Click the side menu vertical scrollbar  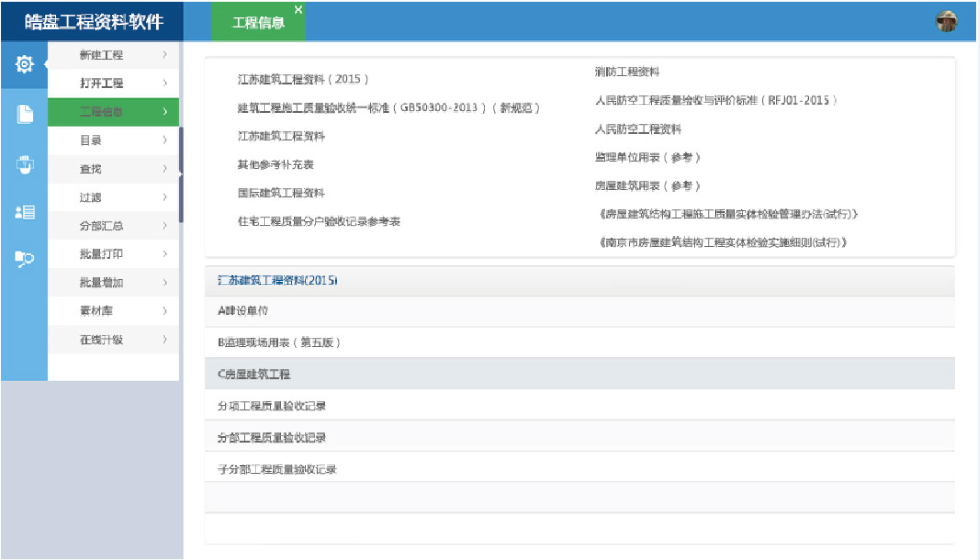coord(181,173)
